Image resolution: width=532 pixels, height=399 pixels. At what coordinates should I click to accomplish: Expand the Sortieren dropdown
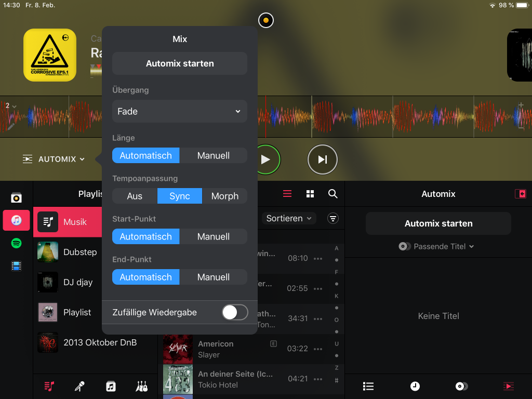pyautogui.click(x=289, y=219)
